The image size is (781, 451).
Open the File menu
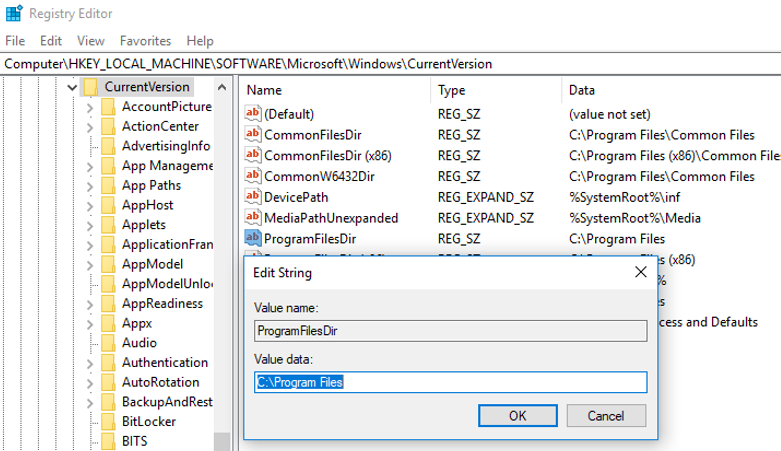click(x=15, y=40)
